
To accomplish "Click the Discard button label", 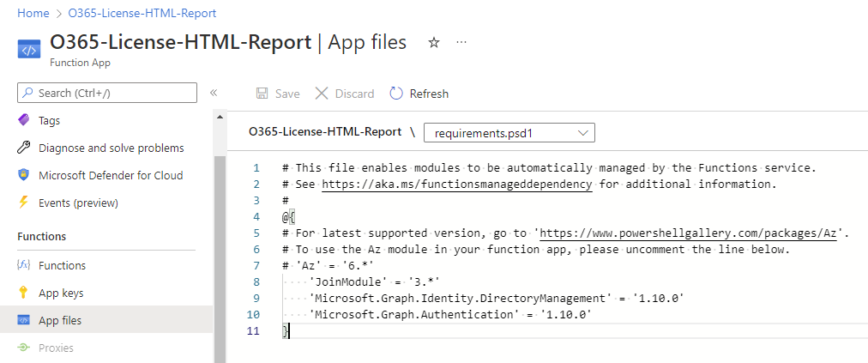I will [354, 94].
